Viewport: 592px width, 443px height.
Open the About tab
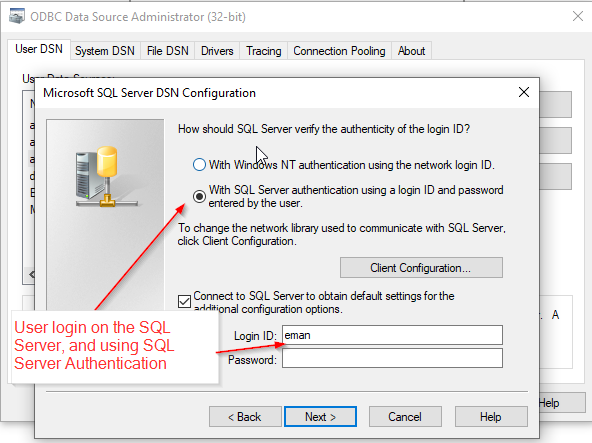coord(412,51)
